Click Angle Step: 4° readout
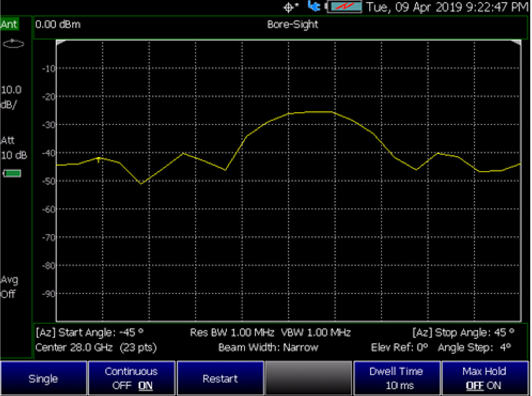 pyautogui.click(x=474, y=347)
